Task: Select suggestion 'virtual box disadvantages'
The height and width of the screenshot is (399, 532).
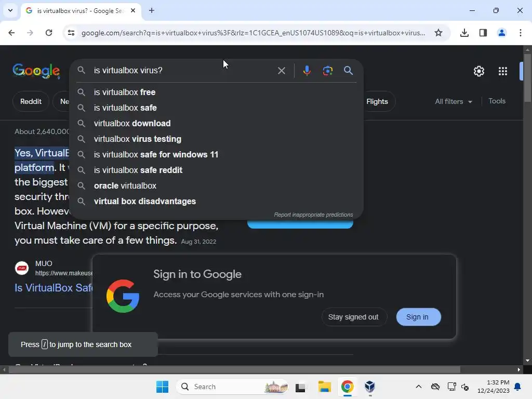Action: (216, 202)
